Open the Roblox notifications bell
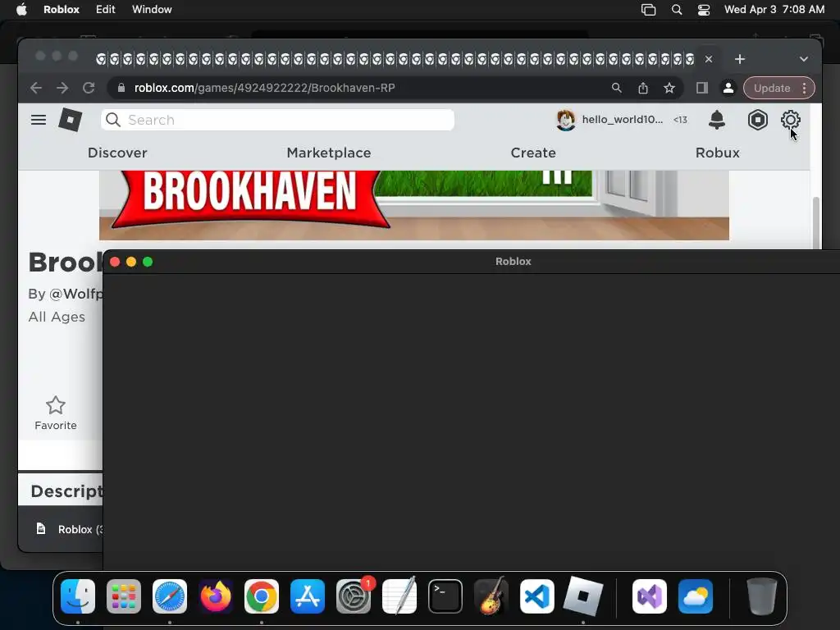Viewport: 840px width, 630px height. (716, 120)
